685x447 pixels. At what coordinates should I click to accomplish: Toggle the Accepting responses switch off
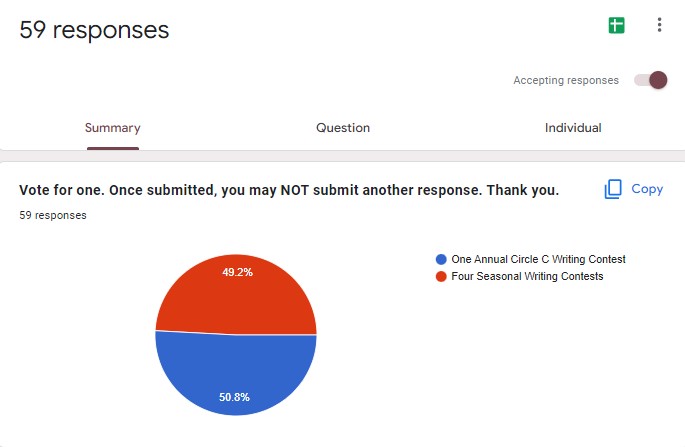[651, 80]
